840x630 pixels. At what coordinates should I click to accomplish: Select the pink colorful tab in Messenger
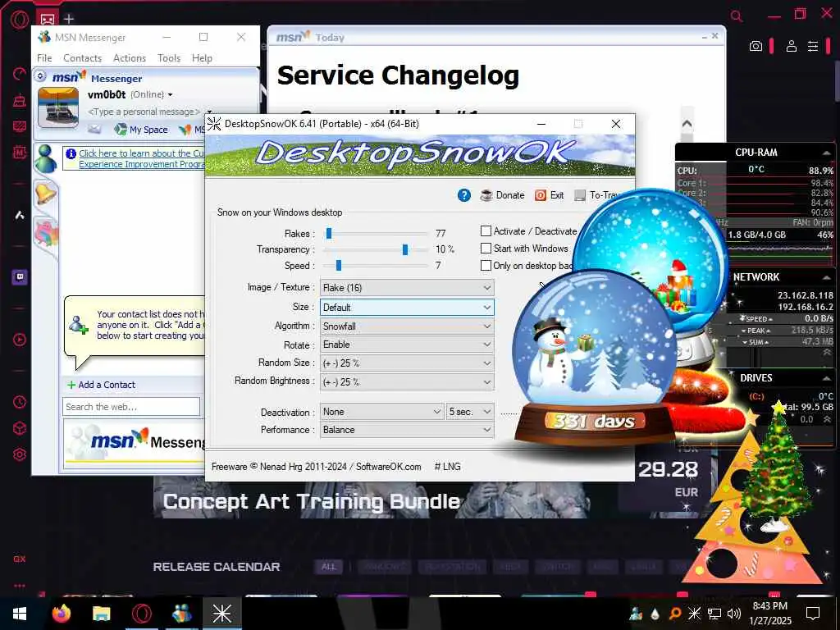[x=47, y=234]
